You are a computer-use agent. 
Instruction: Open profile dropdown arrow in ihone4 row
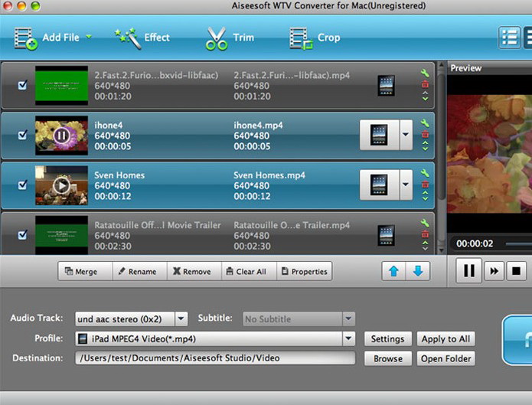tap(406, 135)
